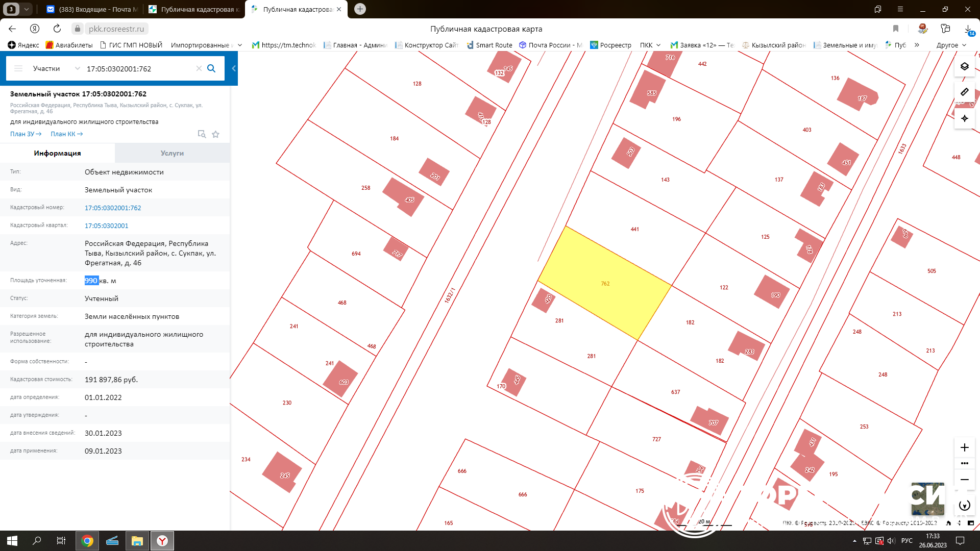Screen dimensions: 980x551
Task: Open the hamburger menu in search panel
Action: pyautogui.click(x=18, y=68)
